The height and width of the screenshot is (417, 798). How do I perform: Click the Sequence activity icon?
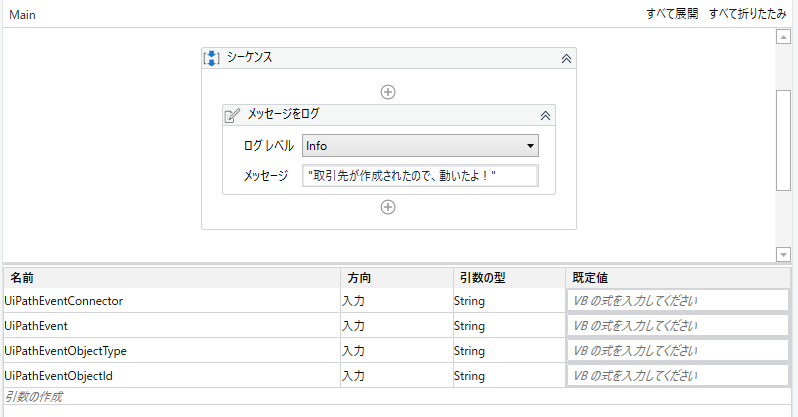coord(211,58)
